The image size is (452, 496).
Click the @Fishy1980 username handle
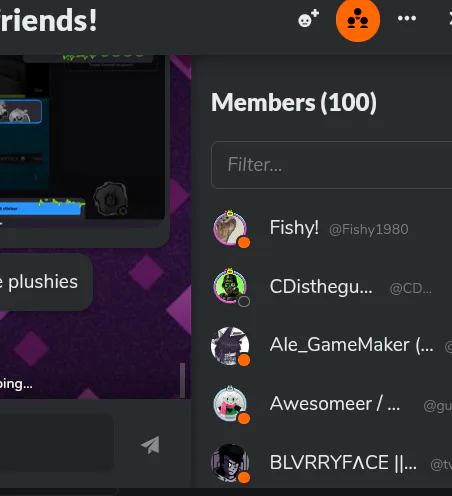click(x=369, y=229)
